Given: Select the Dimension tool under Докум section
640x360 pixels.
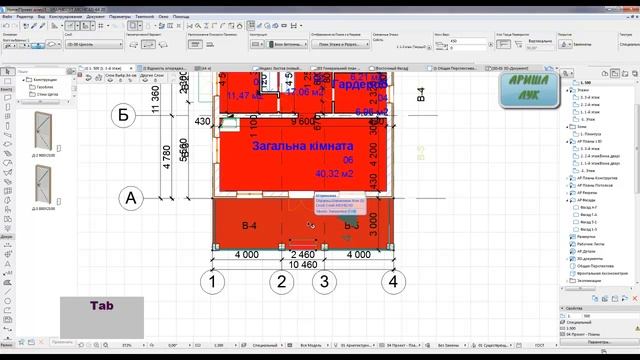Looking at the screenshot, I should tap(7, 245).
